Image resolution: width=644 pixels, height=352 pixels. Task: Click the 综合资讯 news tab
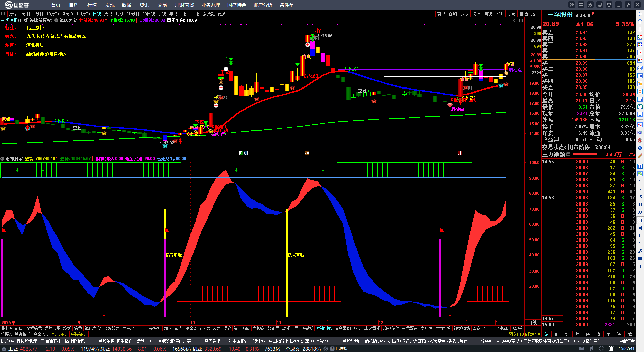[x=60, y=334]
